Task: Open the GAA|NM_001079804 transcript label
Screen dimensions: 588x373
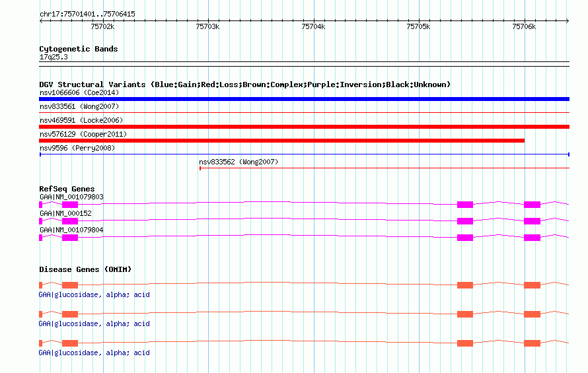Action: tap(71, 230)
